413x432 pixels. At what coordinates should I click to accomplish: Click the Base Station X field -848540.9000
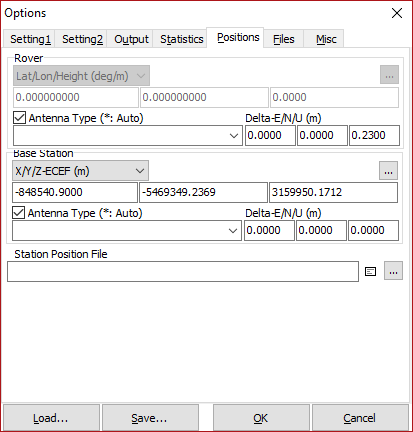point(75,192)
